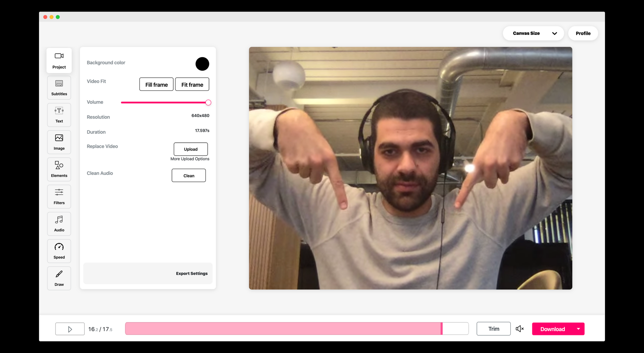Viewport: 644px width, 353px height.
Task: Click the video preview canvas
Action: click(x=411, y=168)
